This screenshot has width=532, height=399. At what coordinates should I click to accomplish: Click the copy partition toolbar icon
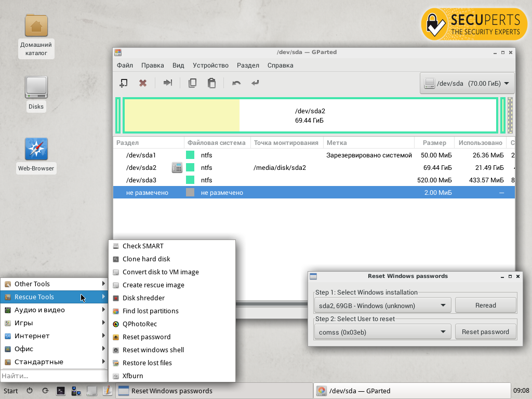[192, 83]
